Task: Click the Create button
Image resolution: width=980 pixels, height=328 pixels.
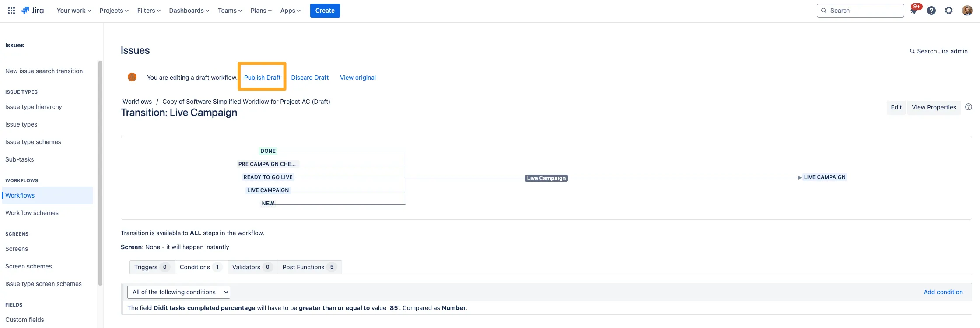Action: 325,11
